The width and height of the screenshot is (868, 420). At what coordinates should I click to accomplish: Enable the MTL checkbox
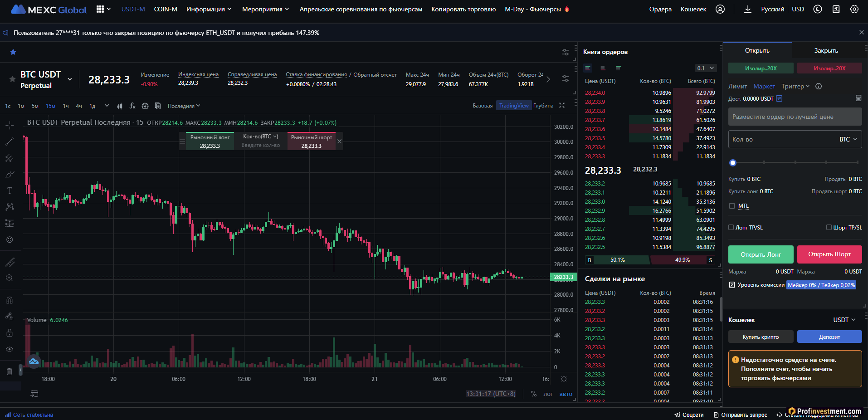point(731,206)
